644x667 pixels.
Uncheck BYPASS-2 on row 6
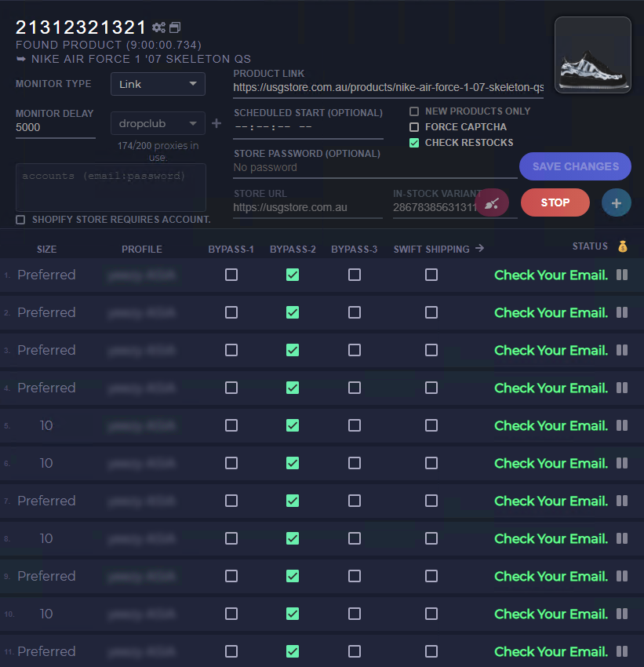tap(293, 463)
